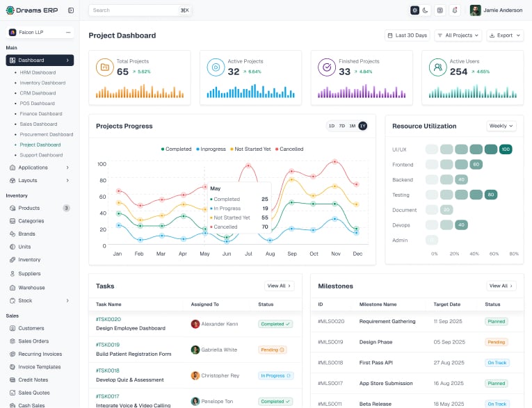Viewport: 532px width, 408px height.
Task: Select the 7D range tab
Action: (x=342, y=126)
